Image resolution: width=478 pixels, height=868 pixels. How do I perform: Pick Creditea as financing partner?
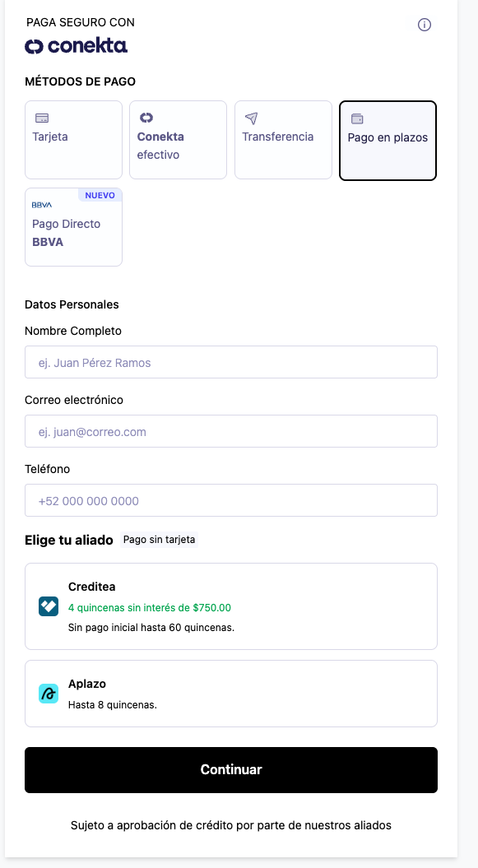(x=231, y=606)
